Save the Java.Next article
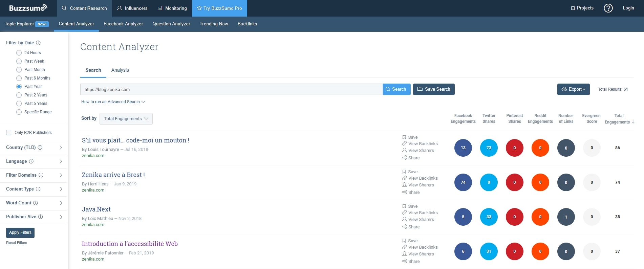The width and height of the screenshot is (644, 269). [x=410, y=206]
